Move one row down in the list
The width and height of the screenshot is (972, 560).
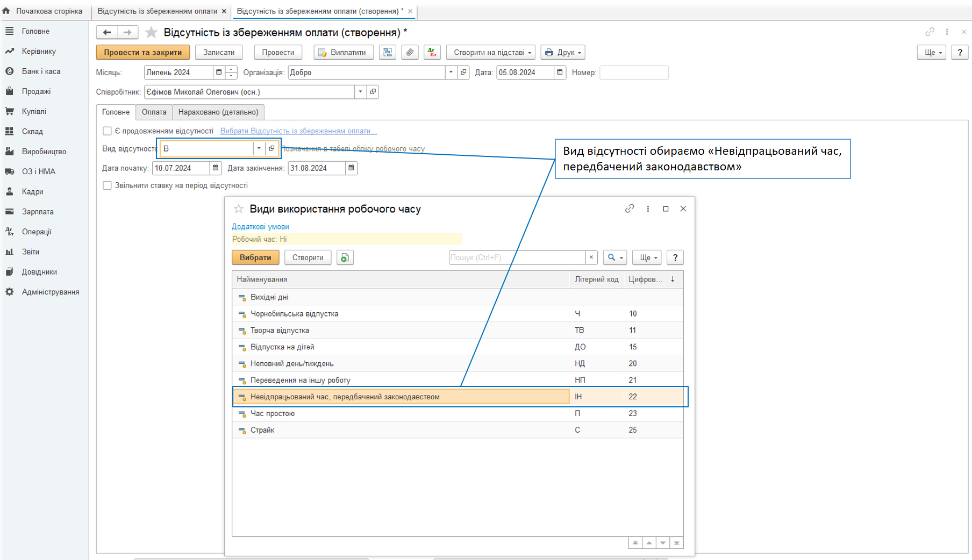663,543
